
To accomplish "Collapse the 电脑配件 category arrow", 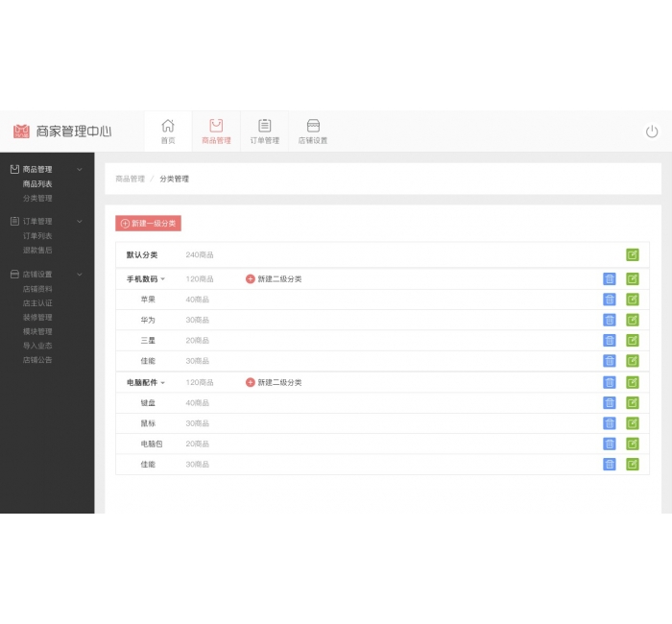I will [x=163, y=383].
